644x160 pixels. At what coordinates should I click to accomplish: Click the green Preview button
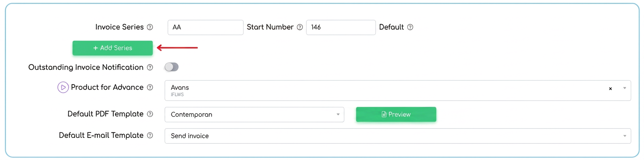point(396,114)
